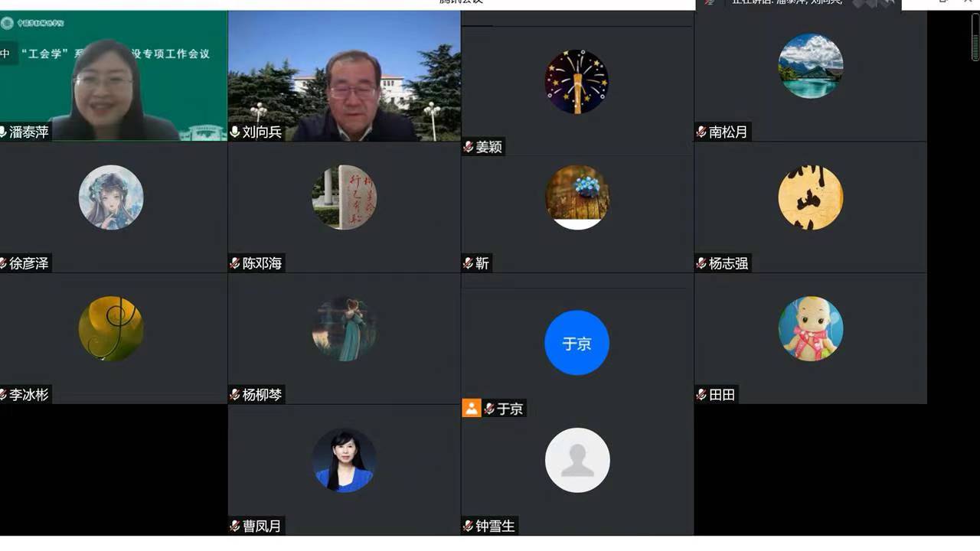Click the name label 刘向兵
The height and width of the screenshot is (551, 980).
point(262,132)
